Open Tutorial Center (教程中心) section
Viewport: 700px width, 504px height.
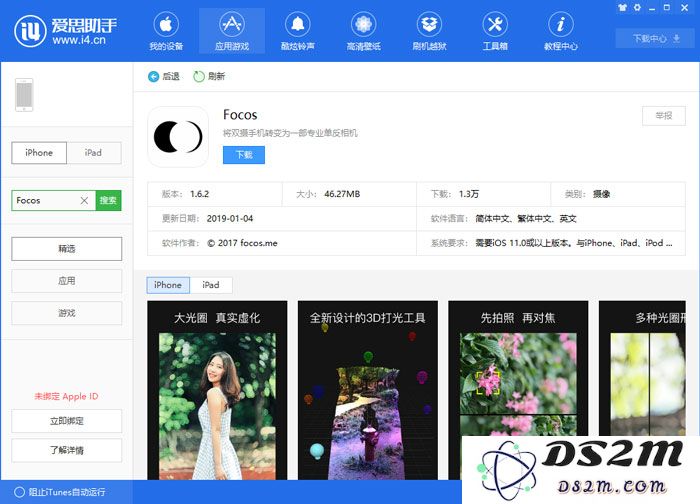(x=561, y=31)
